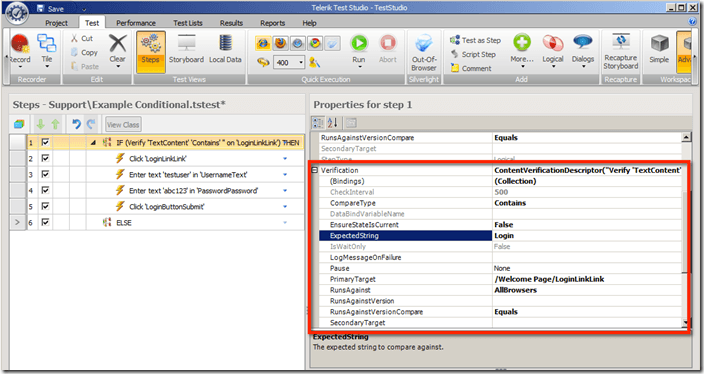Uncheck the step 6 ELSE checkbox
The image size is (704, 374).
pos(45,222)
